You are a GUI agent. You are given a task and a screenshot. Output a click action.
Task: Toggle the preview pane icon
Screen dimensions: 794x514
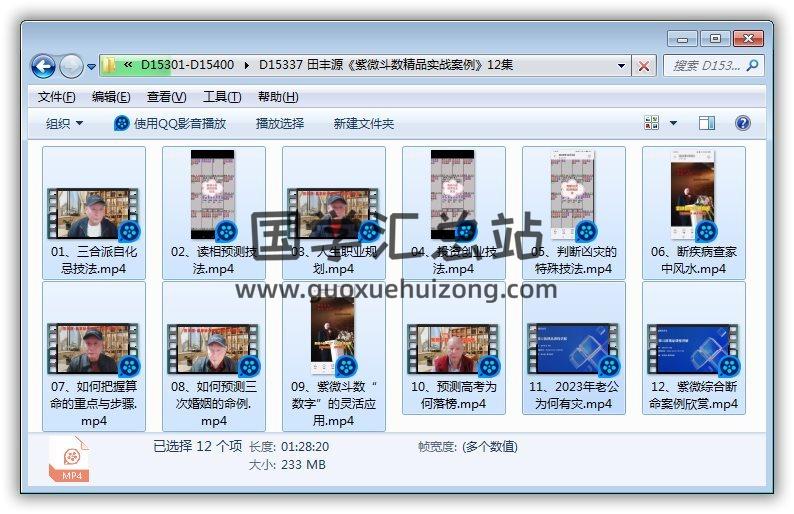tap(706, 123)
